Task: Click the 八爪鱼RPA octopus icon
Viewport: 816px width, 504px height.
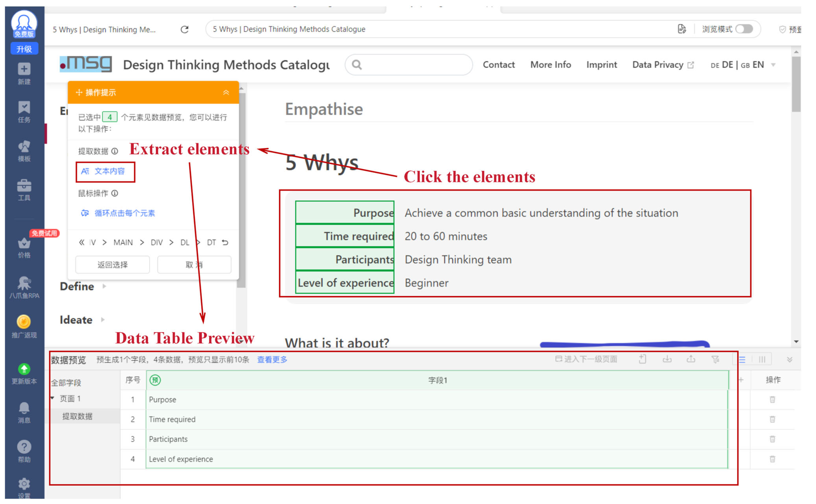Action: click(x=24, y=284)
